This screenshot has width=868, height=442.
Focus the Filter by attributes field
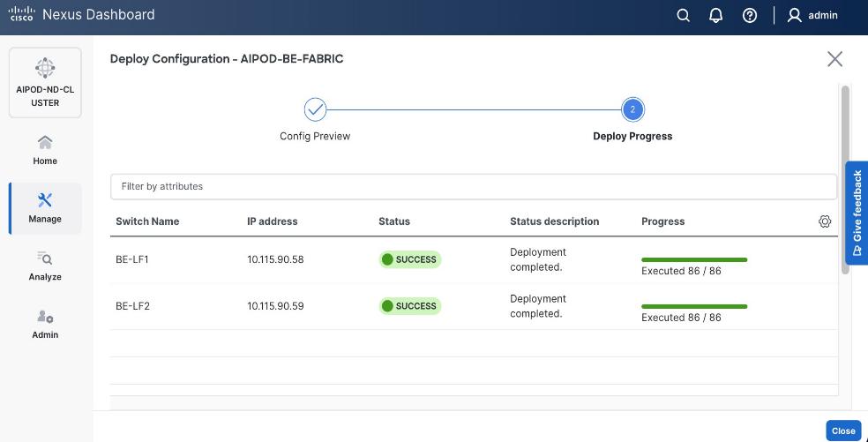click(473, 186)
